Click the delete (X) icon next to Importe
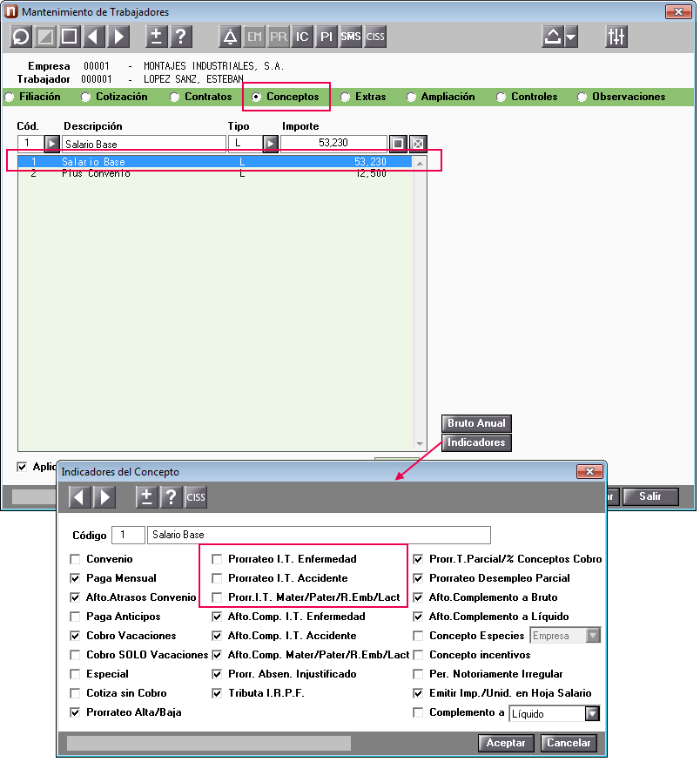The image size is (700, 762). pyautogui.click(x=418, y=144)
